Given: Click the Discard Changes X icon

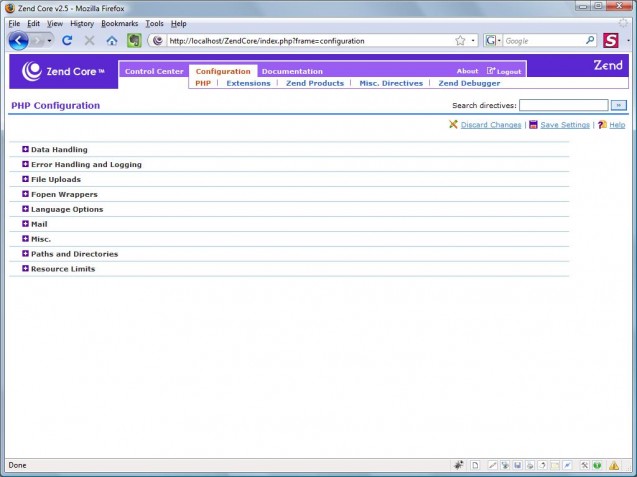Looking at the screenshot, I should (x=453, y=124).
